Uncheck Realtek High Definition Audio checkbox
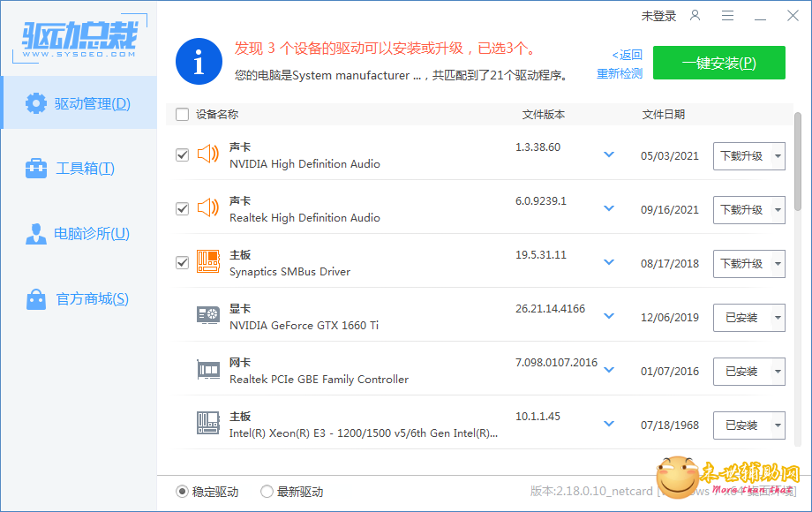Image resolution: width=812 pixels, height=512 pixels. click(183, 208)
